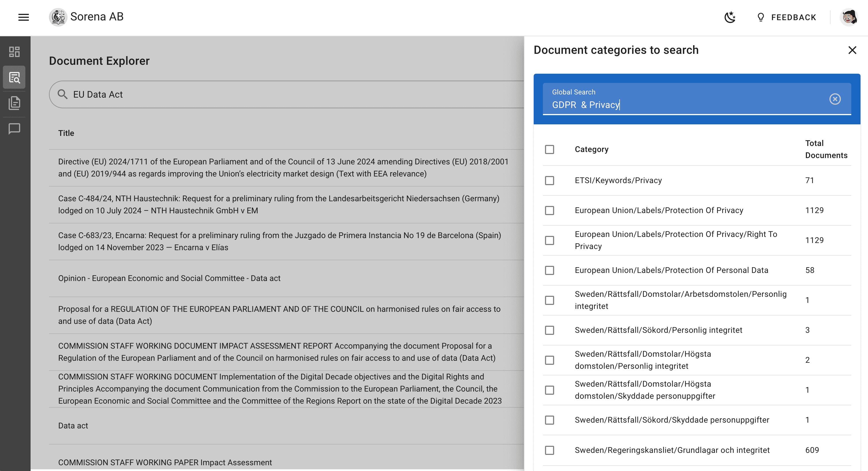
Task: Check Grundlagar och integritet checkbox
Action: (x=550, y=450)
